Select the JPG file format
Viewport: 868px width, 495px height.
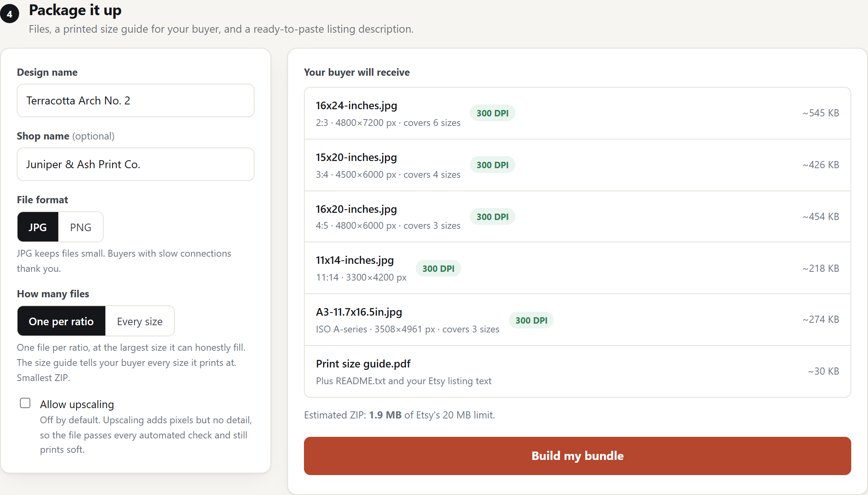pyautogui.click(x=38, y=227)
